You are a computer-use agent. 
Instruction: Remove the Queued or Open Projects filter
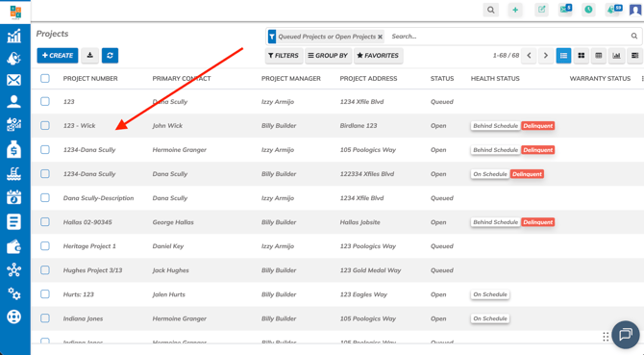pos(380,37)
